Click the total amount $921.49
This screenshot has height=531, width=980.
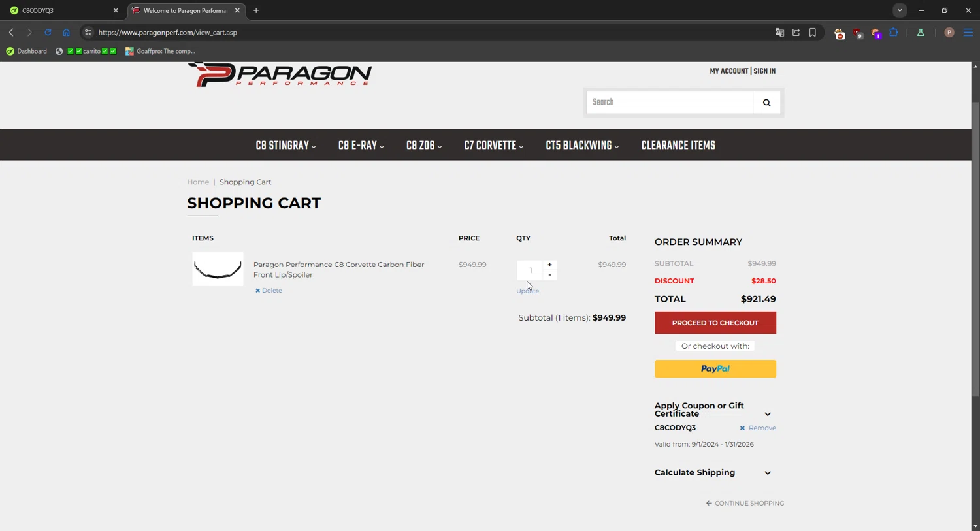pos(758,299)
